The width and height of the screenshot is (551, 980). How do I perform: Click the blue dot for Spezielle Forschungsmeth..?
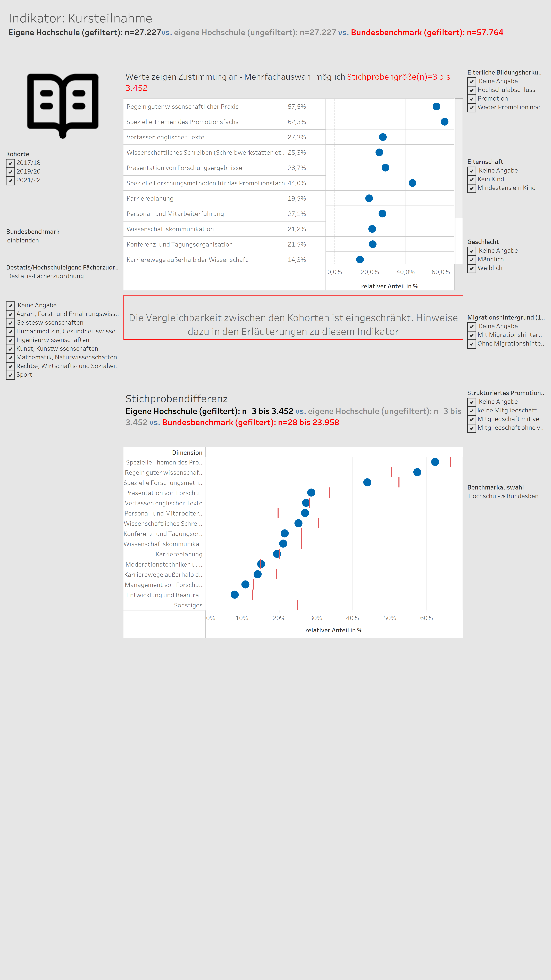point(367,482)
